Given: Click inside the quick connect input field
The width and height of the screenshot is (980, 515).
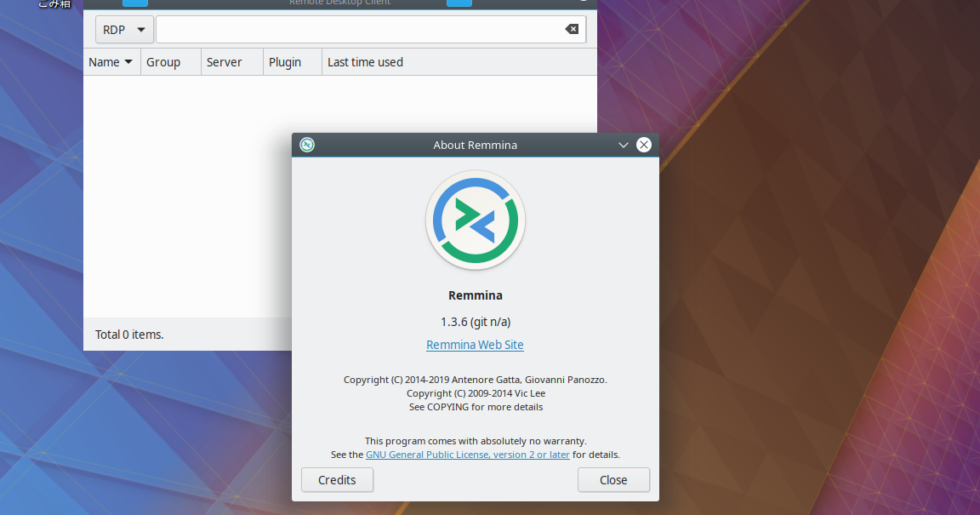Looking at the screenshot, I should (357, 29).
